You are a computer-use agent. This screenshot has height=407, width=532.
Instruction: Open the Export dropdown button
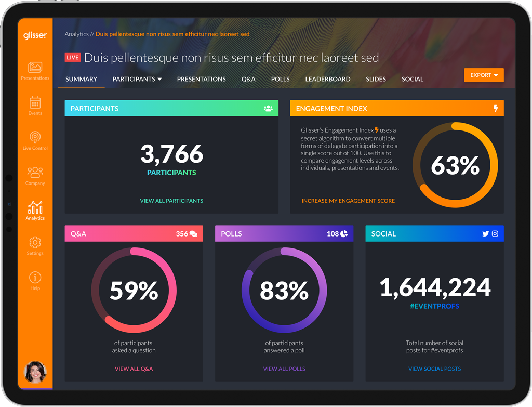(x=484, y=75)
